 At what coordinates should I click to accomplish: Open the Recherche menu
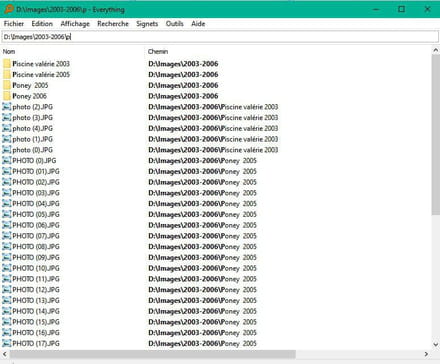113,24
